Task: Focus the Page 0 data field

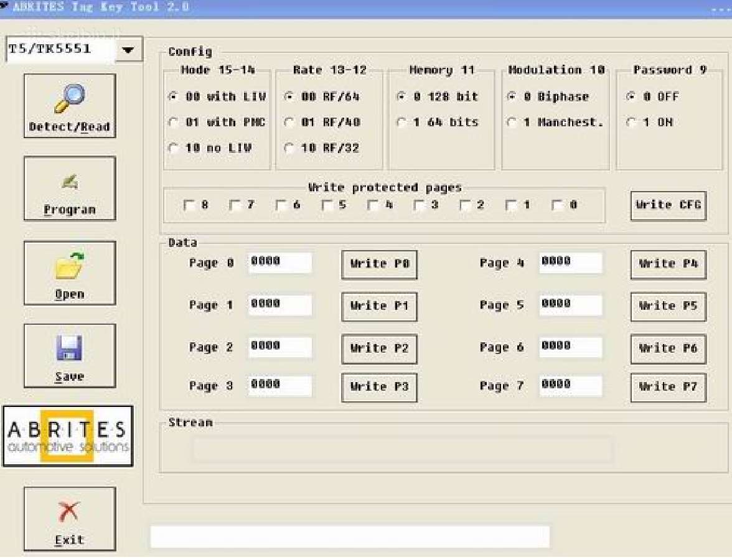Action: pos(279,263)
